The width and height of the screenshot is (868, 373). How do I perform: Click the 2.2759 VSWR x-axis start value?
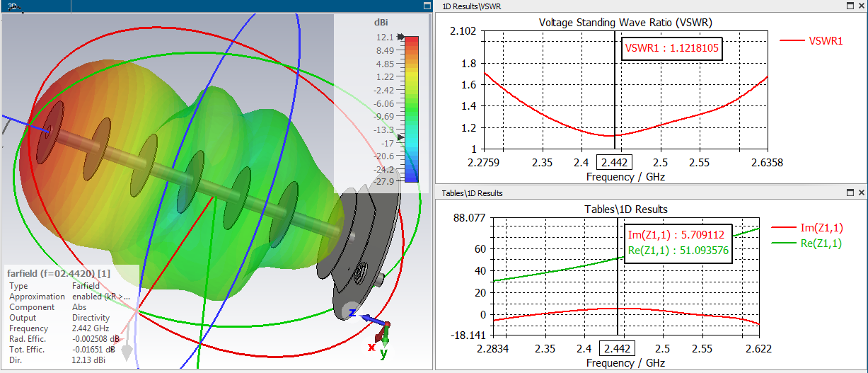484,163
